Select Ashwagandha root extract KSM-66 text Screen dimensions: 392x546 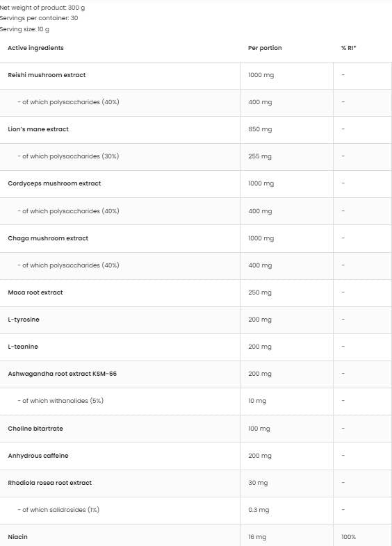pyautogui.click(x=63, y=374)
